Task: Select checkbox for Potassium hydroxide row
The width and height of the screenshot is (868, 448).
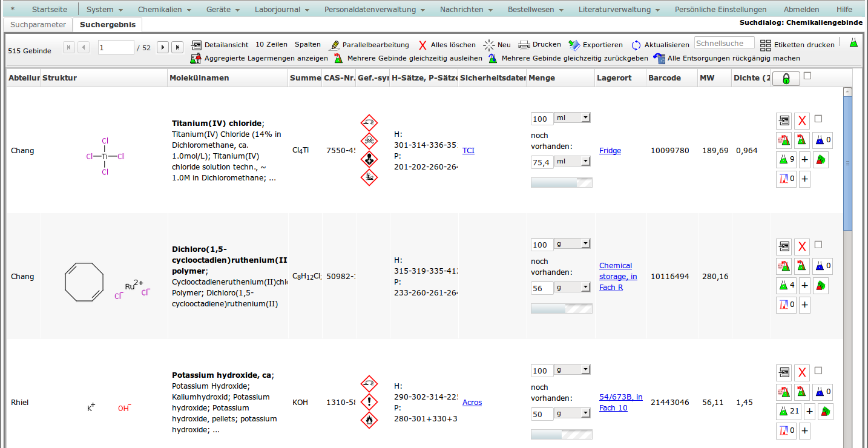Action: point(818,371)
